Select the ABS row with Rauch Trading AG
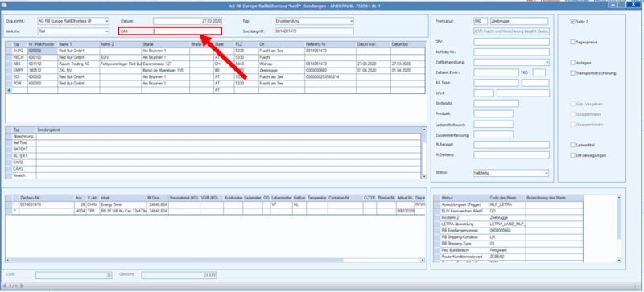The height and width of the screenshot is (292, 644). [x=215, y=64]
